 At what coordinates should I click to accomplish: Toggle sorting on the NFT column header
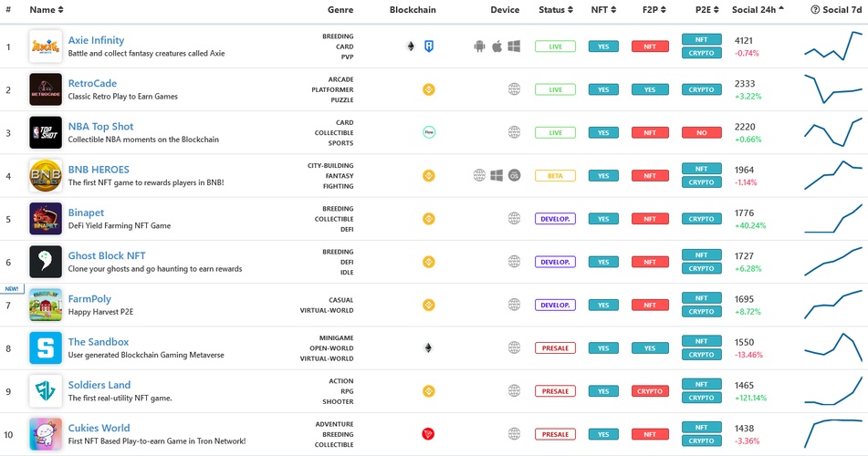click(602, 10)
